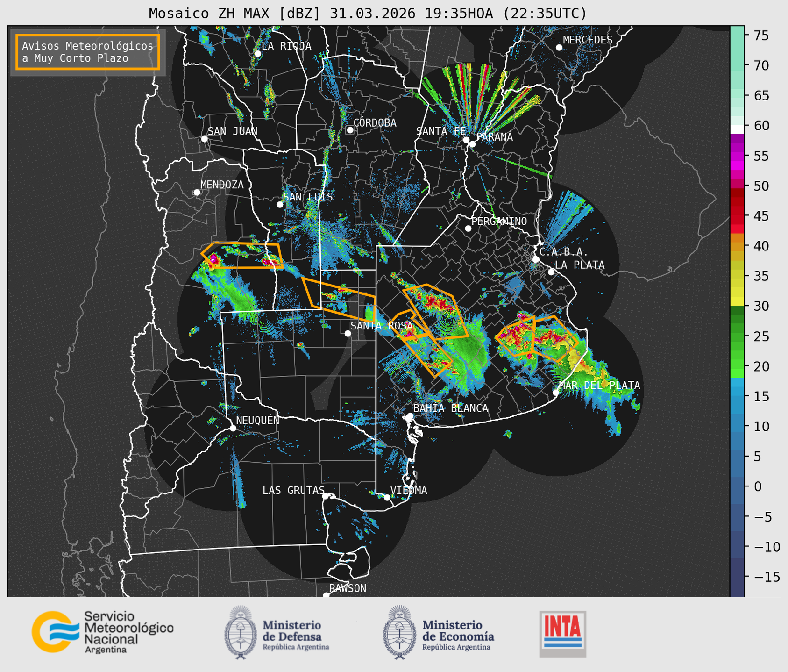Viewport: 788px width, 672px height.
Task: Click the INTA logo
Action: 562,634
